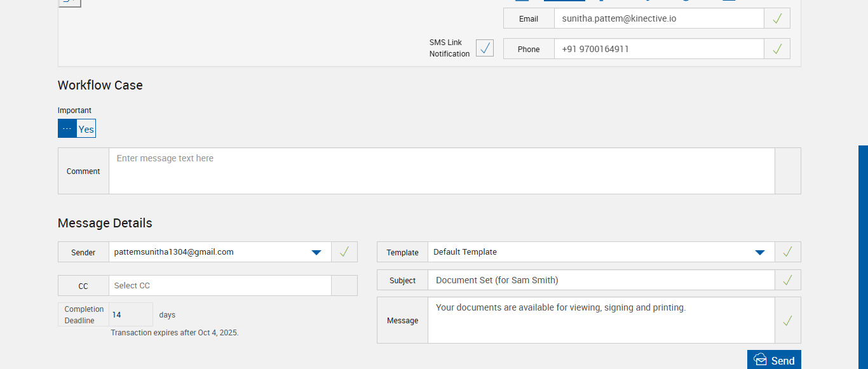Click the checkmark icon beside Template dropdown
Viewport: 868px width, 369px height.
coord(787,252)
